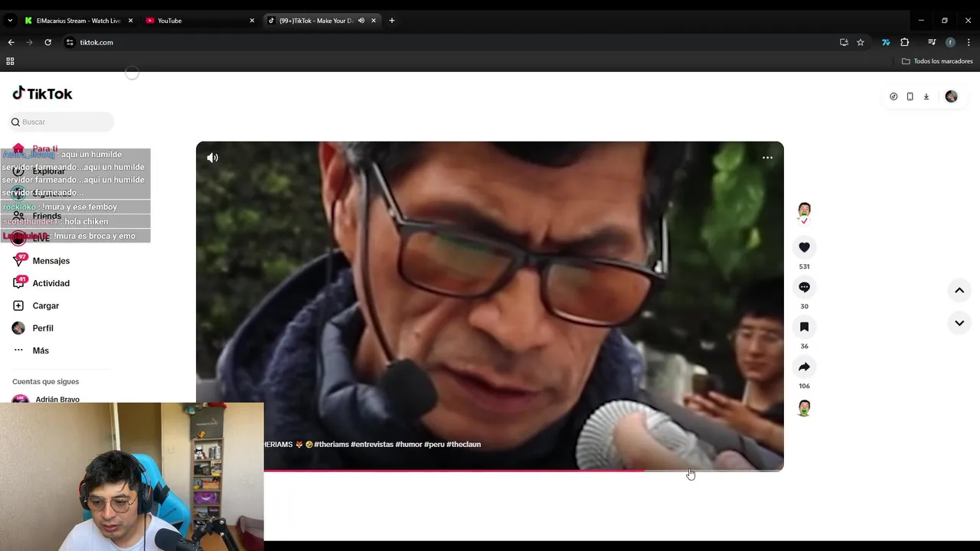The width and height of the screenshot is (980, 551).
Task: Switch to the ElMacarius Stream tab
Action: click(78, 21)
